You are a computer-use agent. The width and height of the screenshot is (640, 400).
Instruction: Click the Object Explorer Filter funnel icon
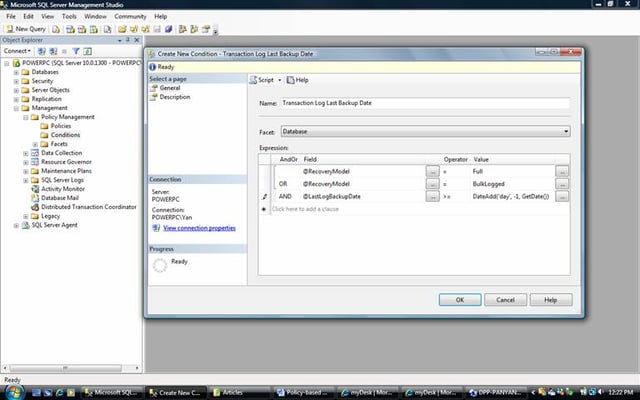(76, 51)
